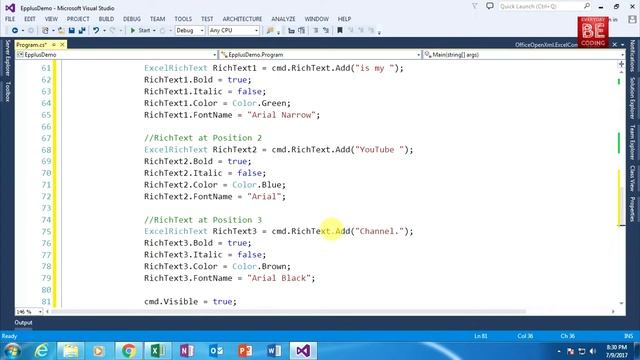Image resolution: width=640 pixels, height=360 pixels.
Task: Click the code text "cmd.Visible = true;"
Action: pos(190,302)
